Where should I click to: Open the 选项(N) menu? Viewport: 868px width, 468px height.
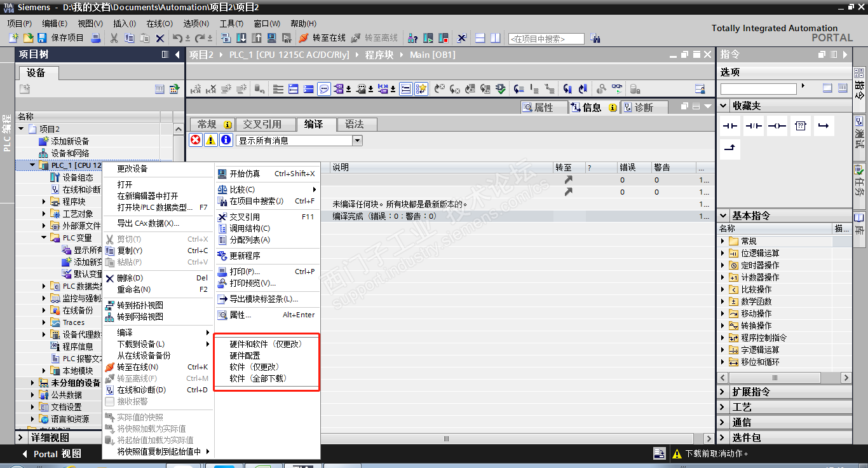click(x=196, y=24)
